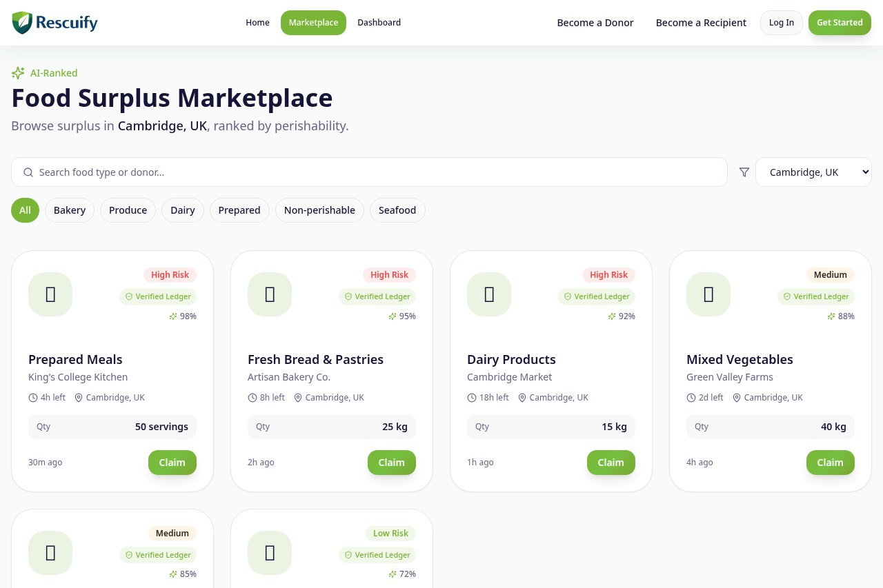
Task: Open the Cambridge, UK location dropdown
Action: tap(813, 172)
